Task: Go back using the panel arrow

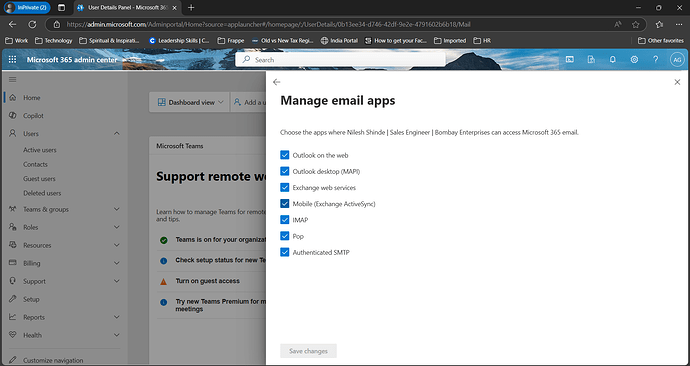Action: (276, 82)
